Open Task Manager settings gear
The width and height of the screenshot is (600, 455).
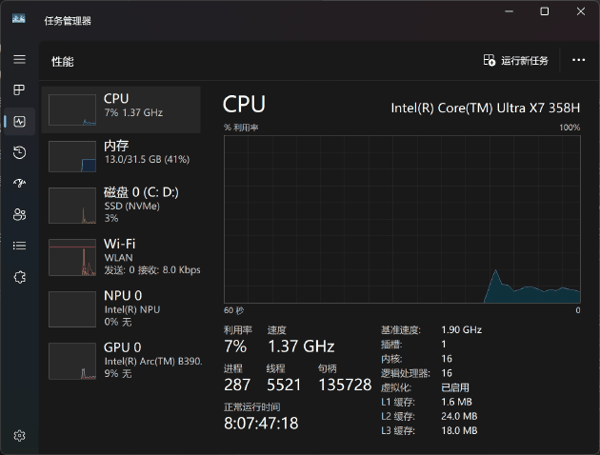(20, 435)
